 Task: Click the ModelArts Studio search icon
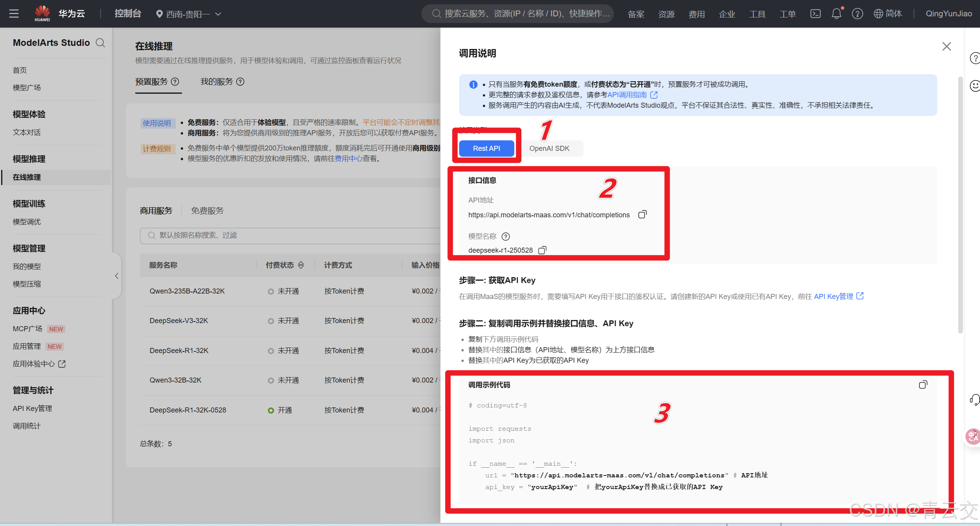point(100,43)
